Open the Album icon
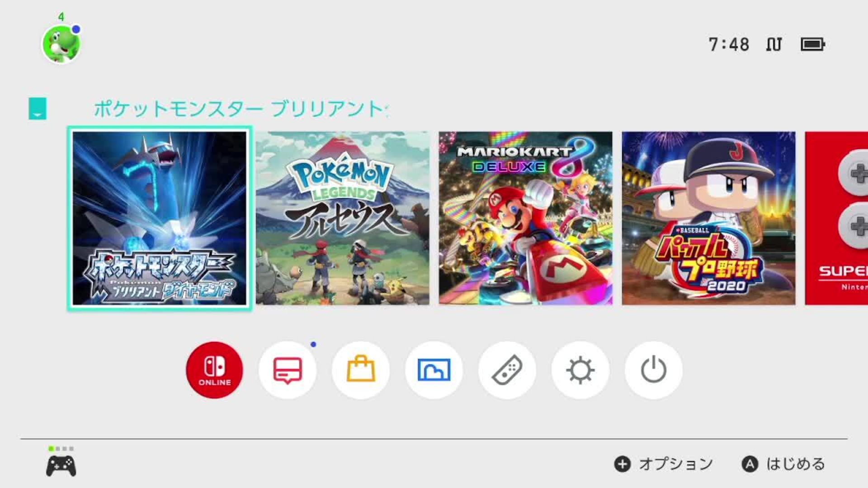 click(x=434, y=370)
